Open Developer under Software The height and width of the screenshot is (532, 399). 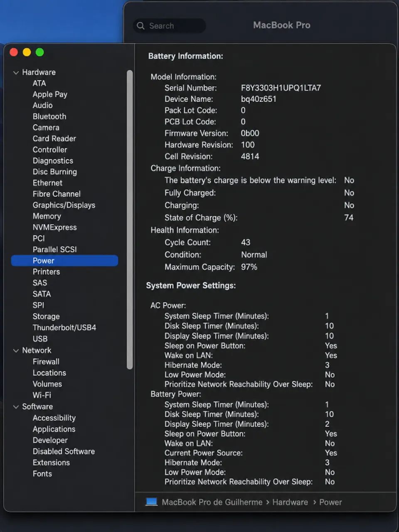(50, 440)
